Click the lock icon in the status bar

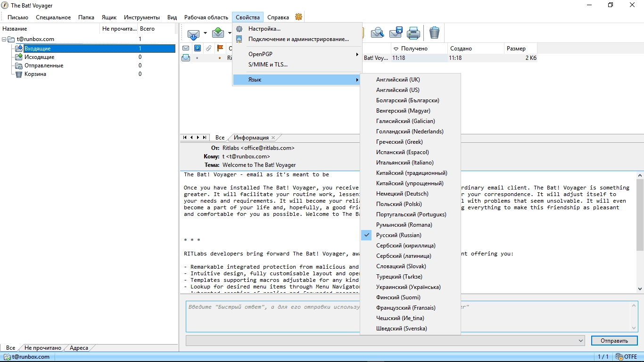pyautogui.click(x=620, y=357)
